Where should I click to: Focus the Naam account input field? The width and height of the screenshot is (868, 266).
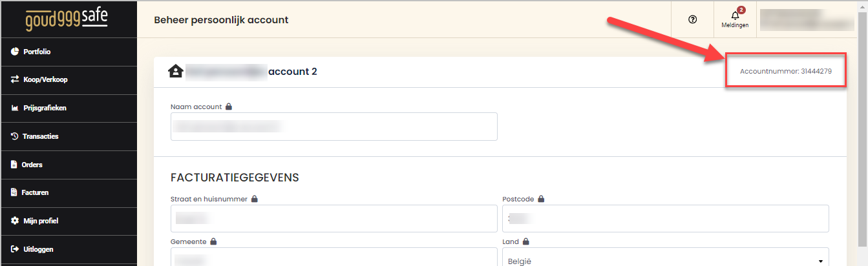(x=334, y=127)
